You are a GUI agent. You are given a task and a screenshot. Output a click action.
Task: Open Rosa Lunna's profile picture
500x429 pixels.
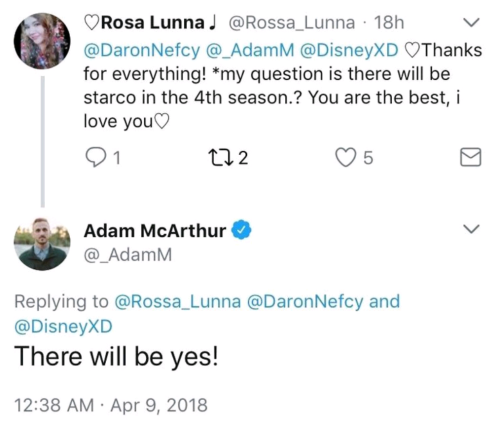(42, 41)
